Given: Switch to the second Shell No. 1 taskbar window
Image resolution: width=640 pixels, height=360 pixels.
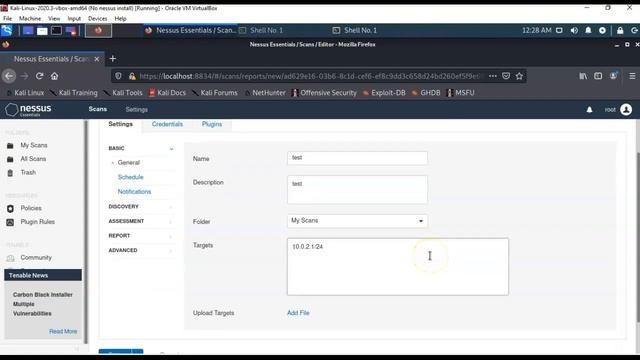Looking at the screenshot, I should coord(355,30).
